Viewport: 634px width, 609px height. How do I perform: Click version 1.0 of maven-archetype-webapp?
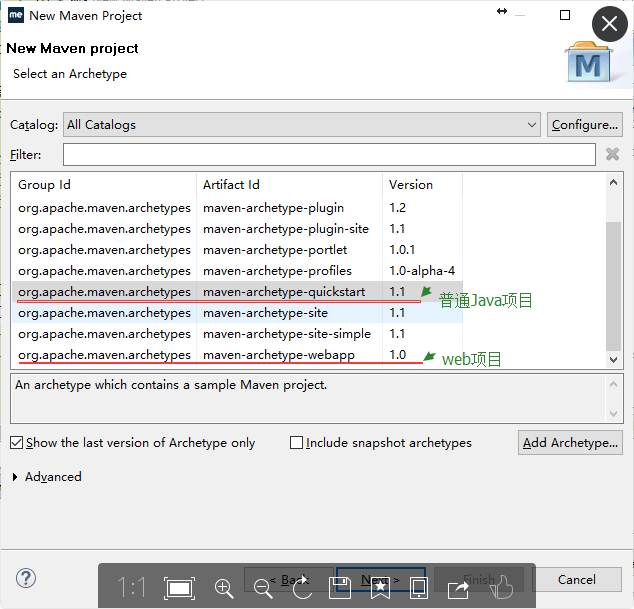tap(397, 355)
